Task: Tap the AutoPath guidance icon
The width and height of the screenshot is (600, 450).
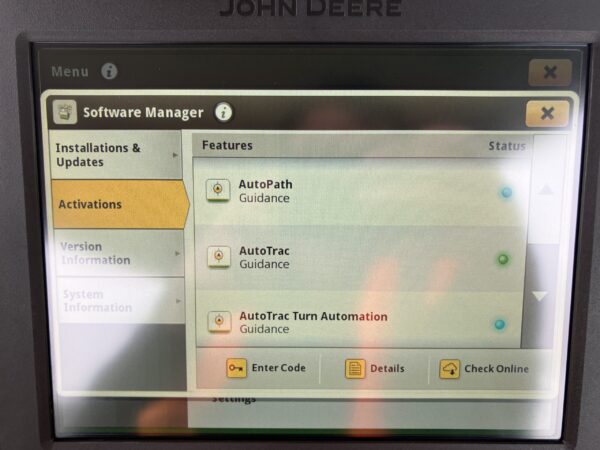Action: coord(218,190)
